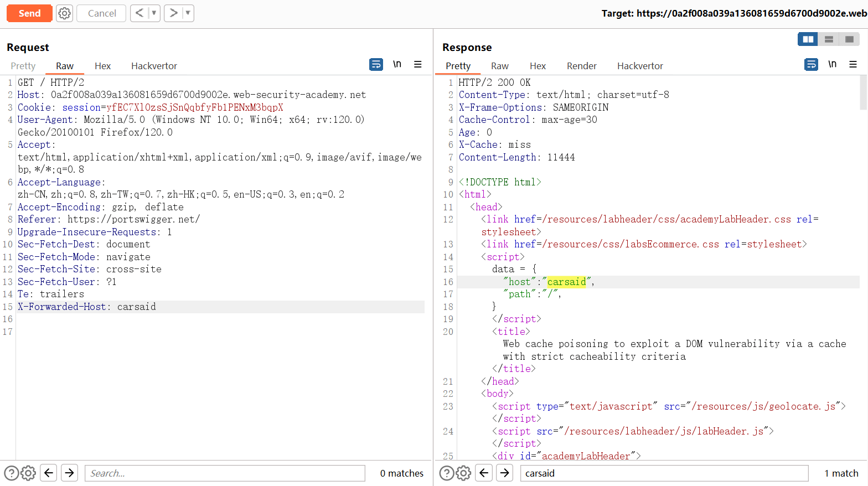Screen dimensions: 868x486
Task: Expand the back history dropdown arrow
Action: coord(154,13)
